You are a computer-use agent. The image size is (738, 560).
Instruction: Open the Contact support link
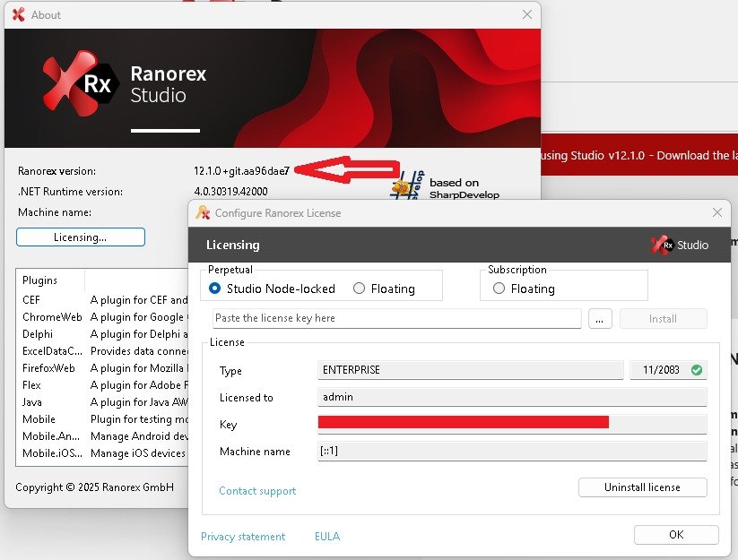(257, 491)
